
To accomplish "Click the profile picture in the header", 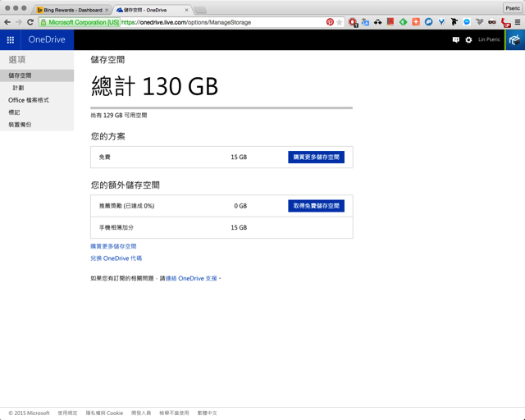I will pyautogui.click(x=515, y=40).
